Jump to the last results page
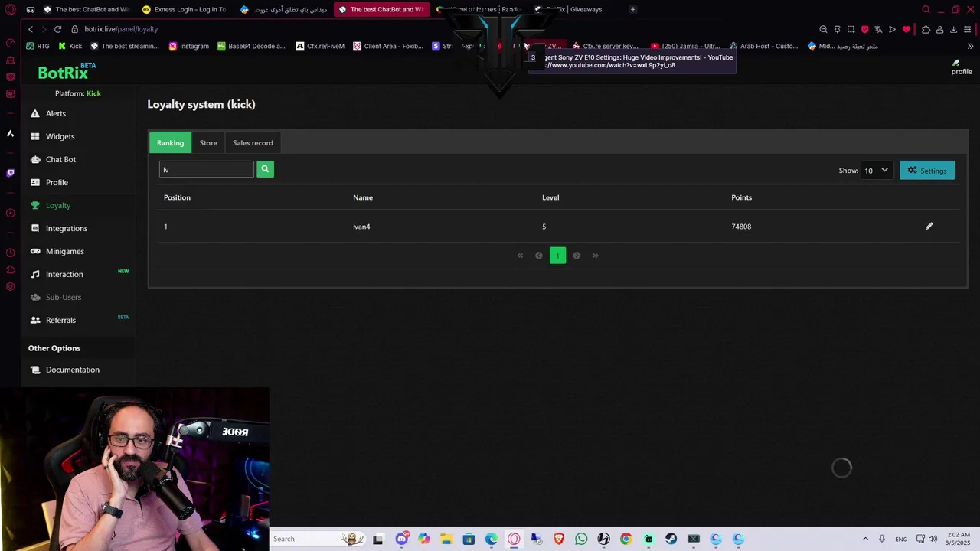This screenshot has width=980, height=551. point(595,256)
